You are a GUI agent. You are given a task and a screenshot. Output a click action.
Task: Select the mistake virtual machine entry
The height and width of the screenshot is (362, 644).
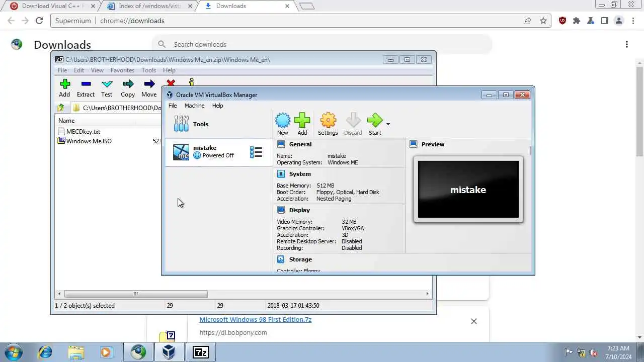pos(219,152)
